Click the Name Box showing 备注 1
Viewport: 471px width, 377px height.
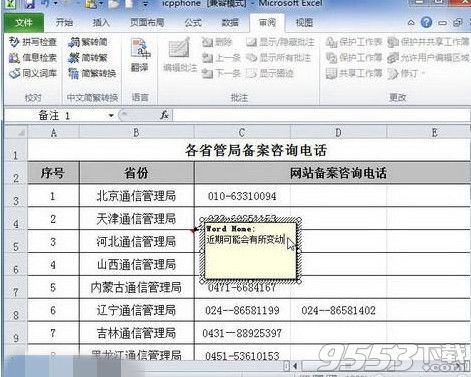click(55, 116)
